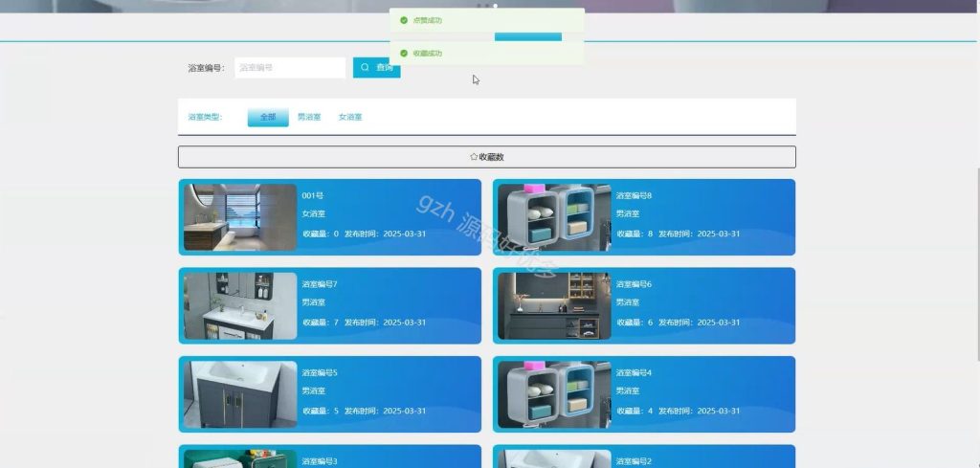Open 浴室编号4 thumbnail image
980x468 pixels.
click(554, 394)
